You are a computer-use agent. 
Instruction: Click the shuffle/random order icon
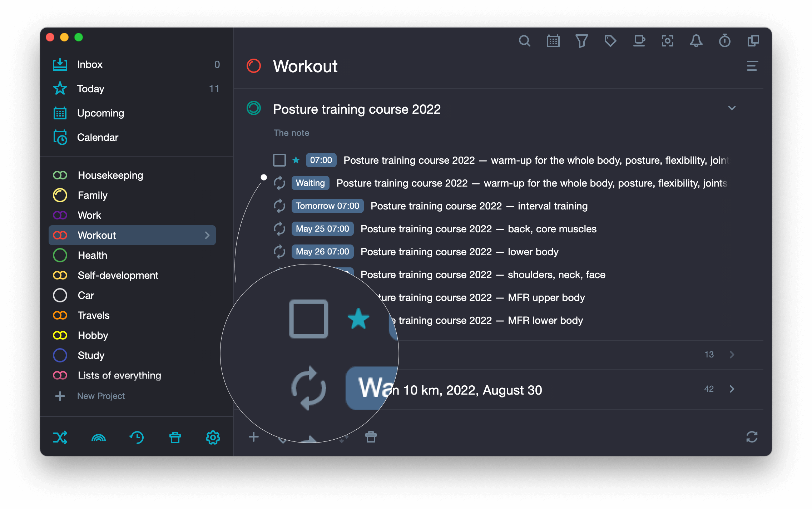point(59,437)
